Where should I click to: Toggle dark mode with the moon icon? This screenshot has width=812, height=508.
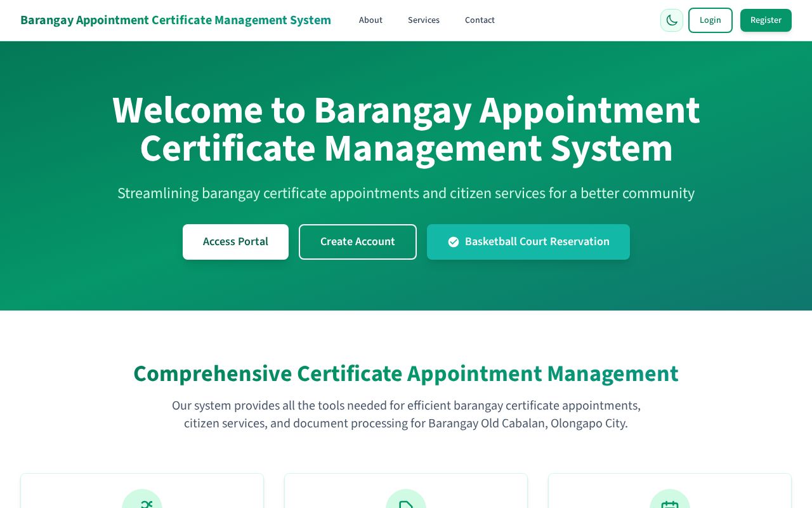pyautogui.click(x=672, y=20)
